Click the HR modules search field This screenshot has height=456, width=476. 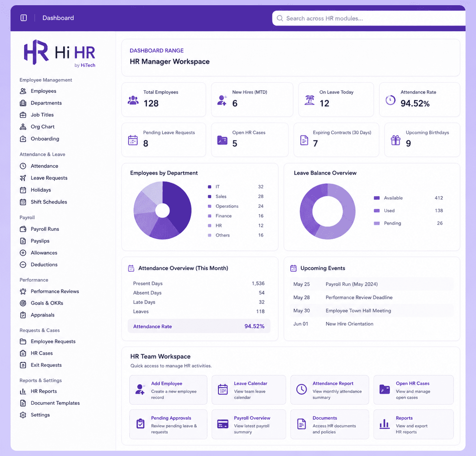coord(369,18)
